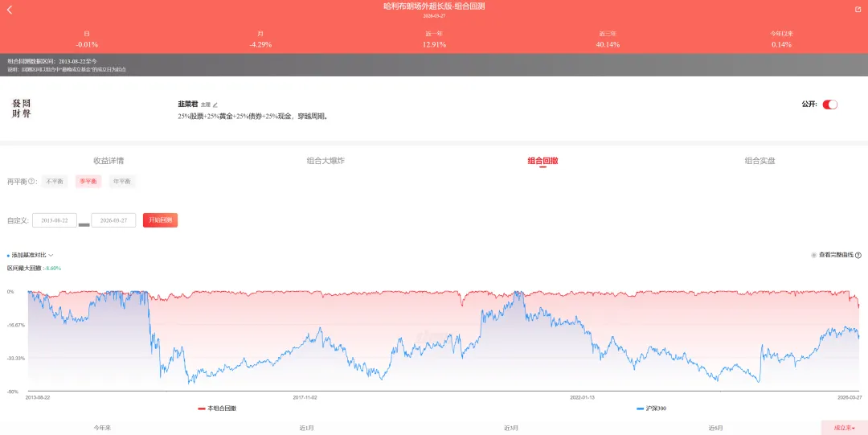Open the help icon next to 再平衡
Viewport: 868px width, 435px height.
pos(31,181)
